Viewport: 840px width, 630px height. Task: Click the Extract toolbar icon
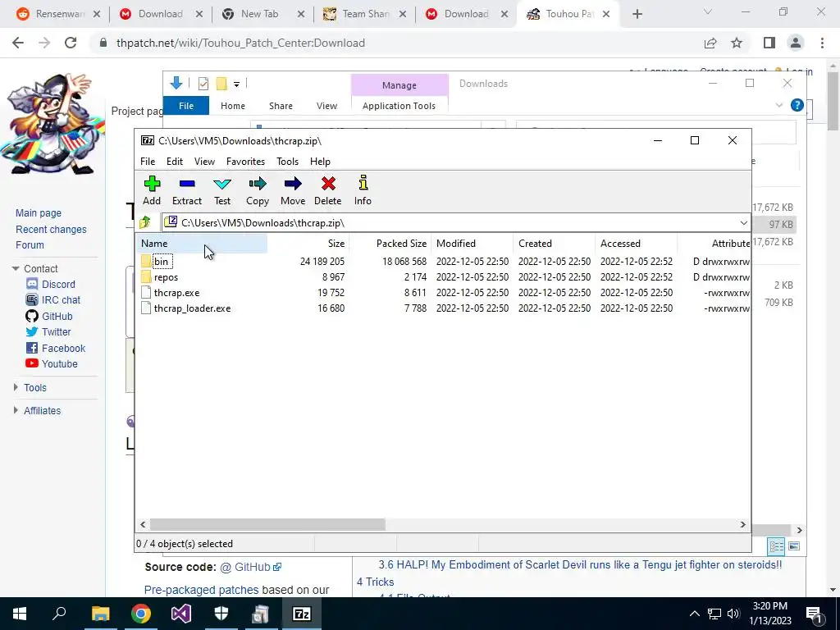click(x=186, y=190)
